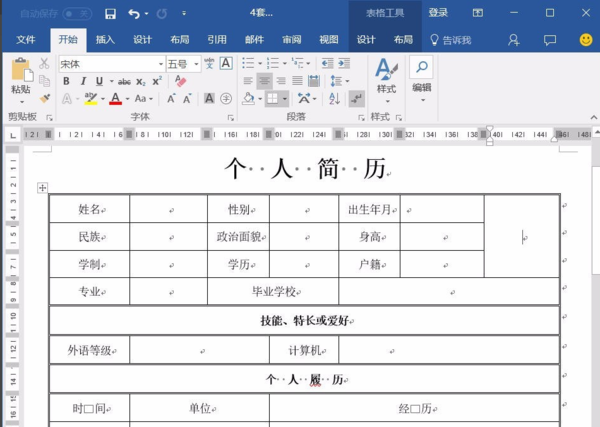Click the 粘贴 Paste button
The image size is (600, 427).
coord(21,81)
